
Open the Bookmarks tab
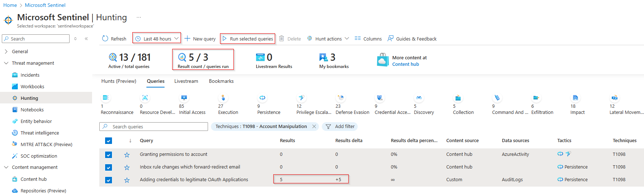click(221, 81)
